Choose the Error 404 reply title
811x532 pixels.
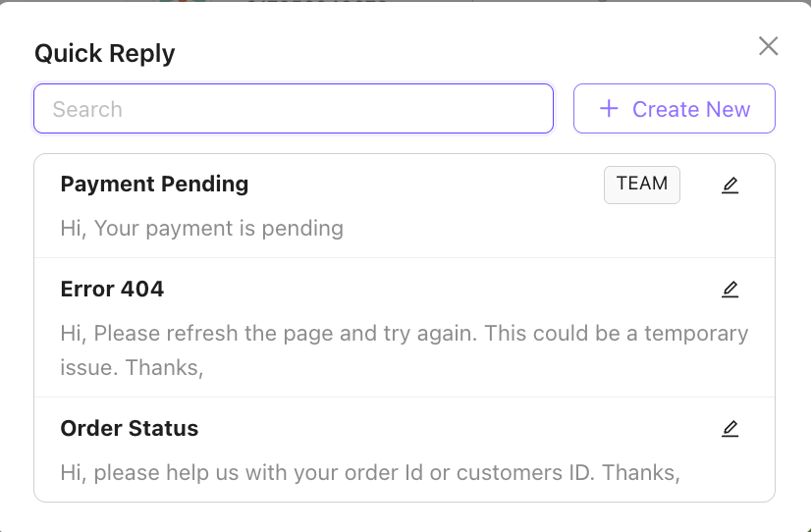tap(112, 290)
